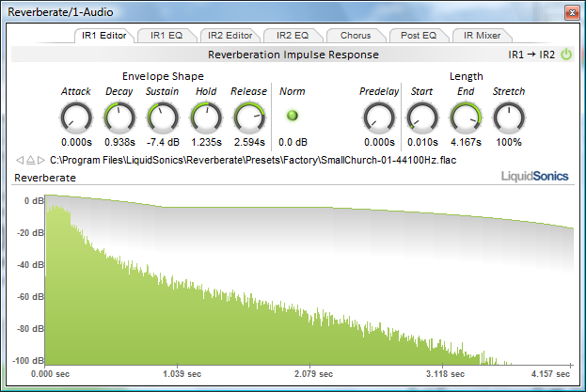Open the Post EQ tab
Screen dimensions: 586x392
(419, 36)
